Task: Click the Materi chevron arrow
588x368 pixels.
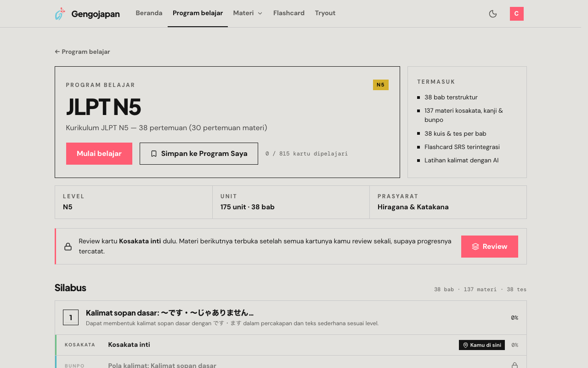Action: [x=260, y=13]
